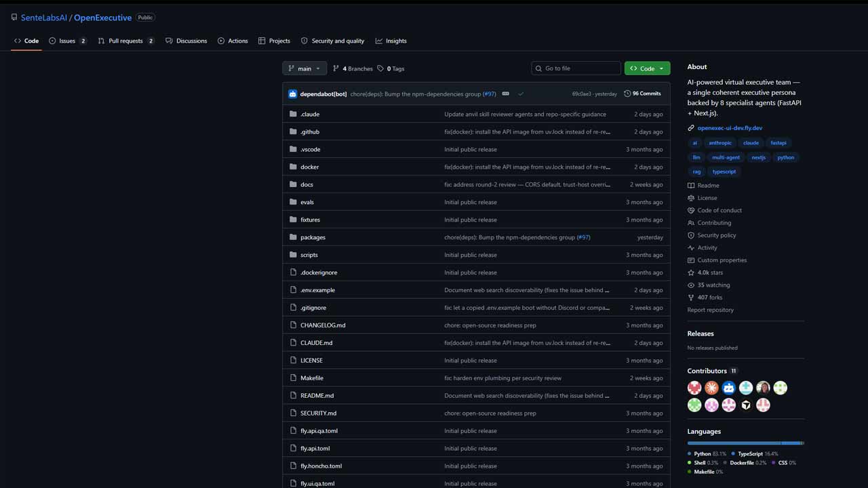Go to the Discussions tab
The image size is (868, 488).
tap(186, 41)
